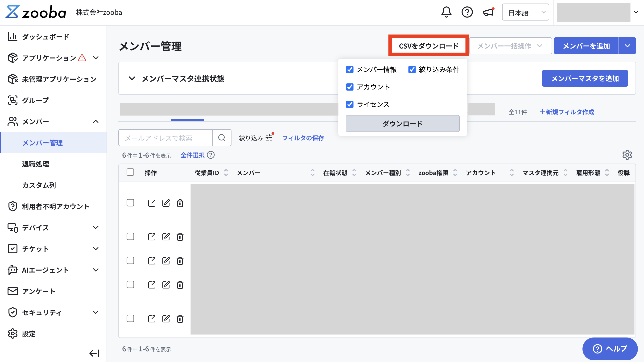Open the notifications bell
Image resolution: width=644 pixels, height=362 pixels.
tap(446, 12)
